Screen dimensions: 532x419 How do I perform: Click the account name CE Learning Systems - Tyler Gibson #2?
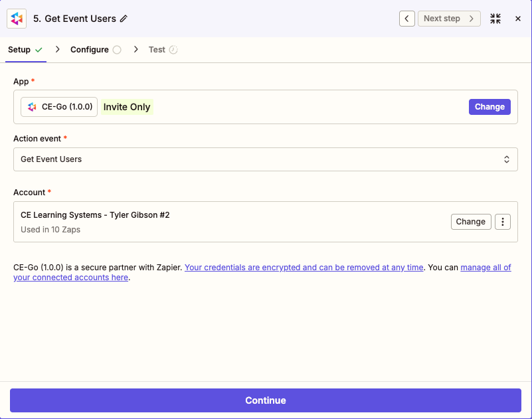(x=95, y=215)
